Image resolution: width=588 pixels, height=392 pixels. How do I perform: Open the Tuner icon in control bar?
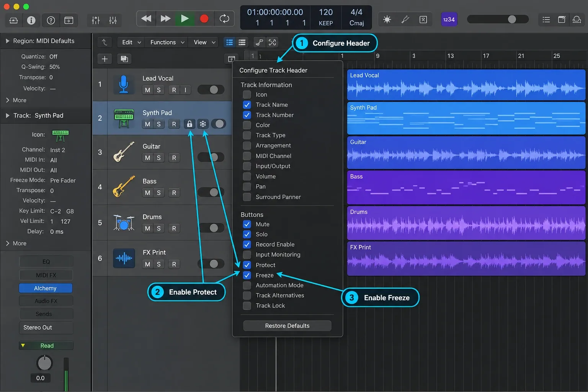405,20
